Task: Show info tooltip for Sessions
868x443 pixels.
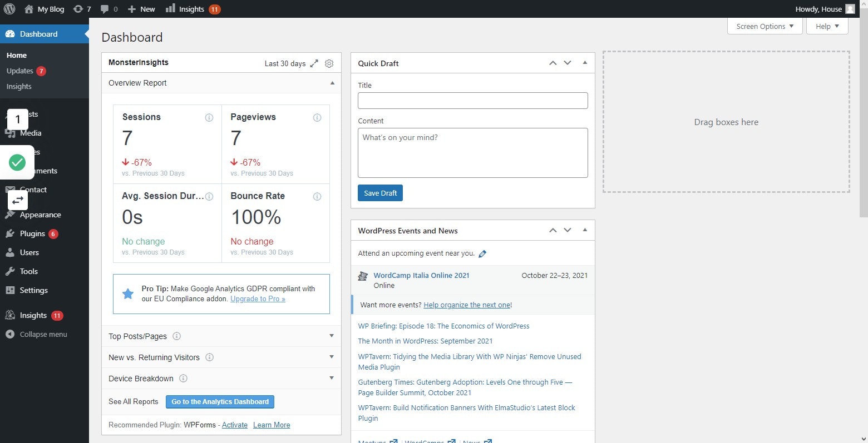Action: coord(209,117)
